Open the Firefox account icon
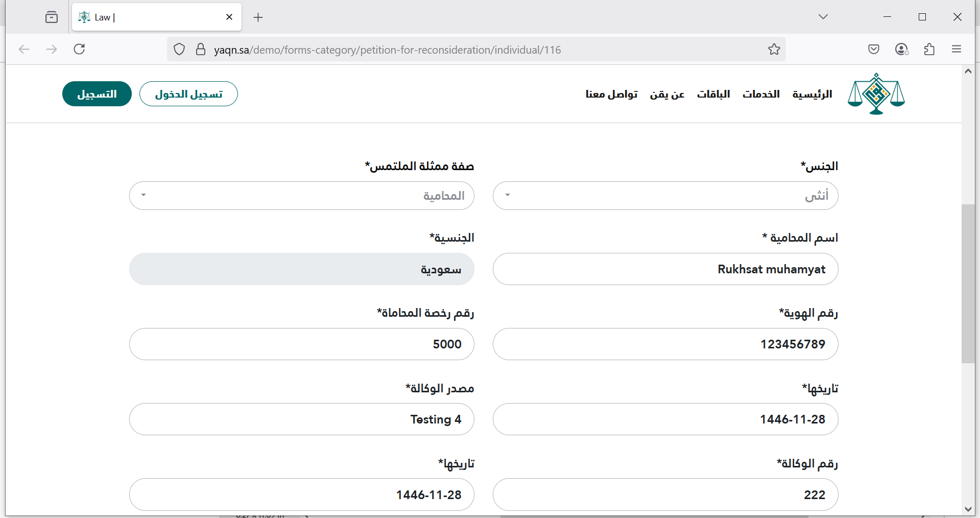The height and width of the screenshot is (518, 980). tap(901, 50)
